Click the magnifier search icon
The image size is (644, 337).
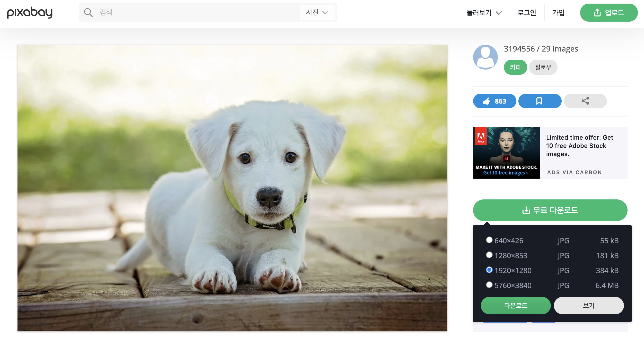pos(88,12)
